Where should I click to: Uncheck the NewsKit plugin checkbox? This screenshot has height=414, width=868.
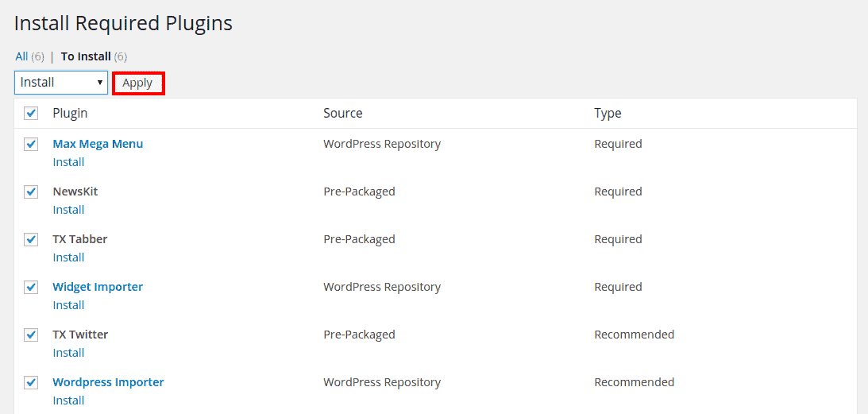[31, 192]
